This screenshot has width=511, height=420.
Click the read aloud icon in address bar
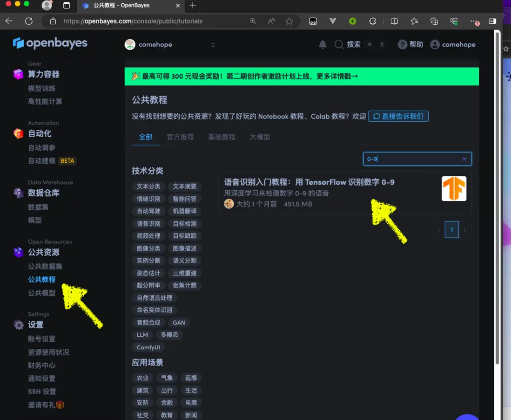click(x=271, y=21)
